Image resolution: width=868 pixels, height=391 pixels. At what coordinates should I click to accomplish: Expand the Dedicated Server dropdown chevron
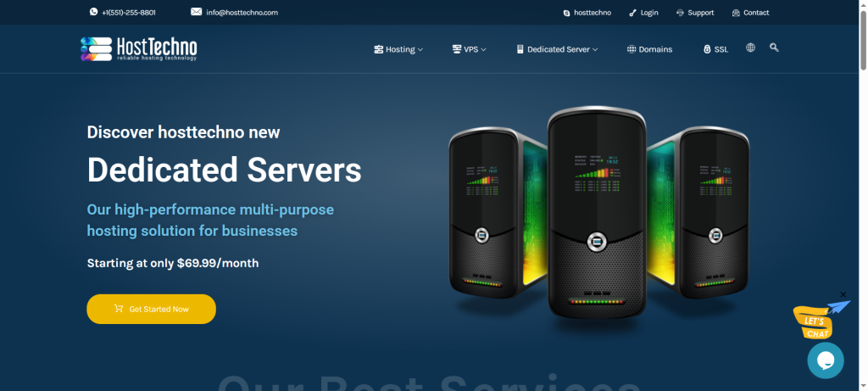595,50
